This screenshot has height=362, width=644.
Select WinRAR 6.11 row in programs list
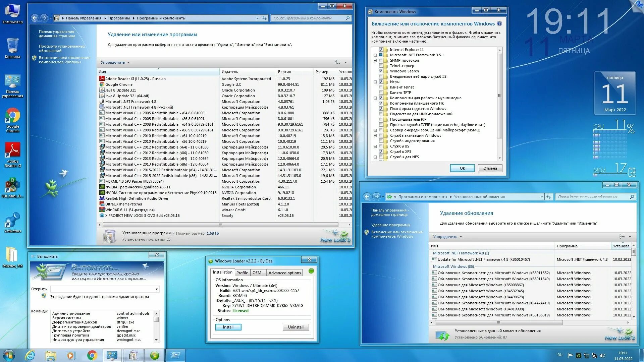click(x=225, y=210)
